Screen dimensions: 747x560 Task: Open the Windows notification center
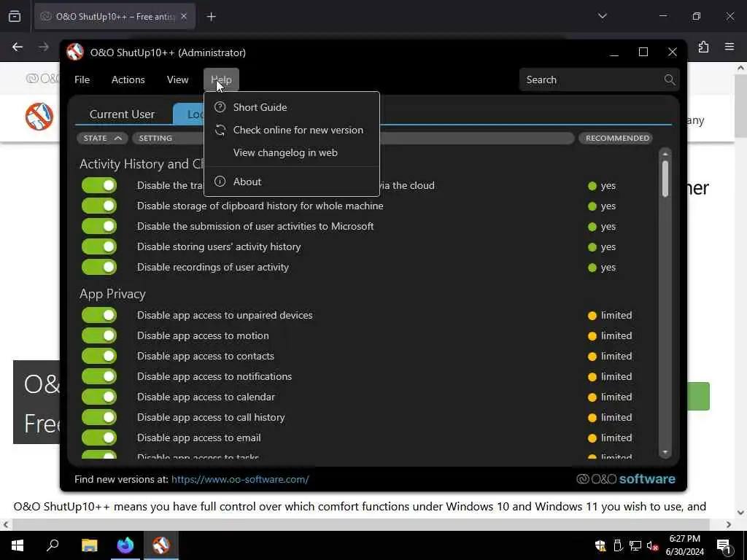pyautogui.click(x=724, y=546)
